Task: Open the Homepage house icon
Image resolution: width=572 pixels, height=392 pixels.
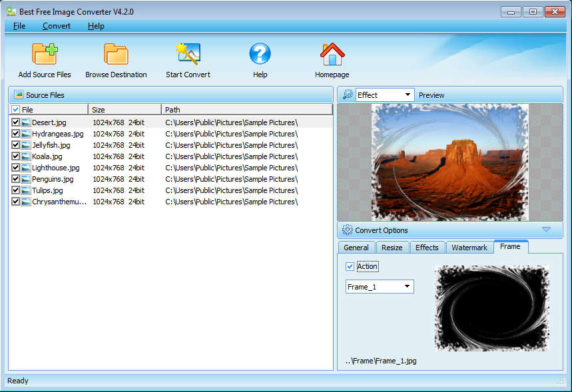Action: click(332, 54)
